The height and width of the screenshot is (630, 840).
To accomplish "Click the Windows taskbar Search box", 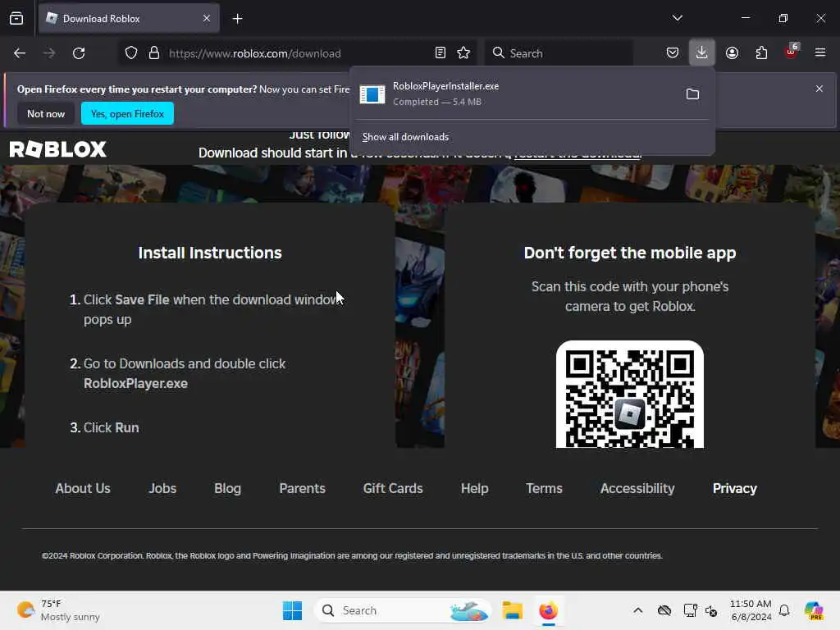I will click(403, 610).
